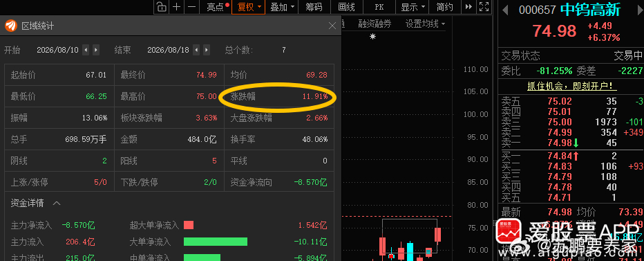Screen dimensions: 644x261
Task: Click the 大单净流入 green bar
Action: [x=215, y=242]
